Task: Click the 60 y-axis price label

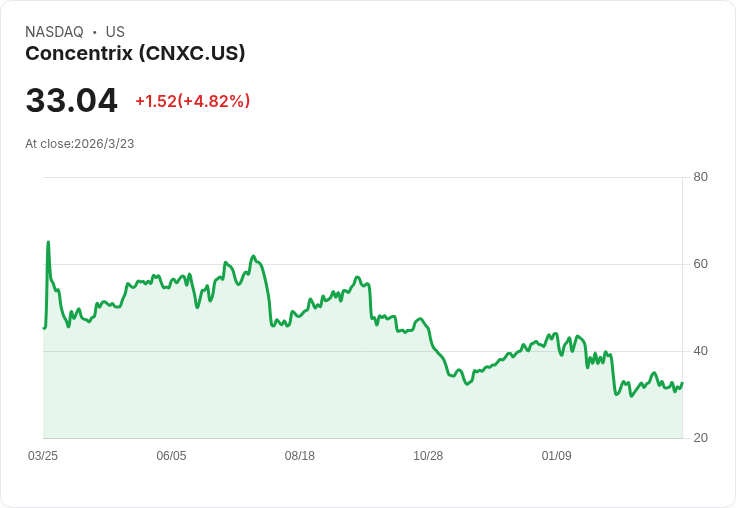Action: coord(700,264)
